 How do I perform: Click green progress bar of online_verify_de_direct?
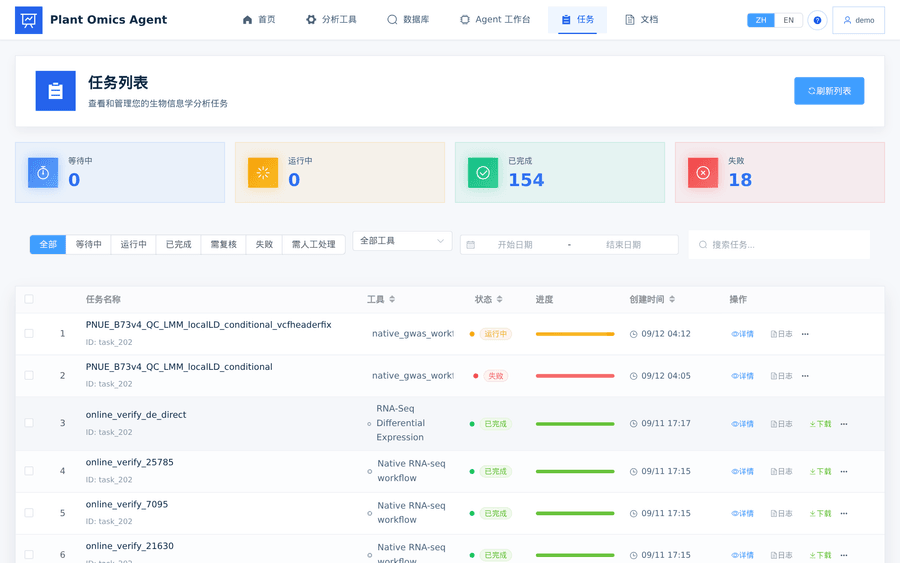coord(575,424)
